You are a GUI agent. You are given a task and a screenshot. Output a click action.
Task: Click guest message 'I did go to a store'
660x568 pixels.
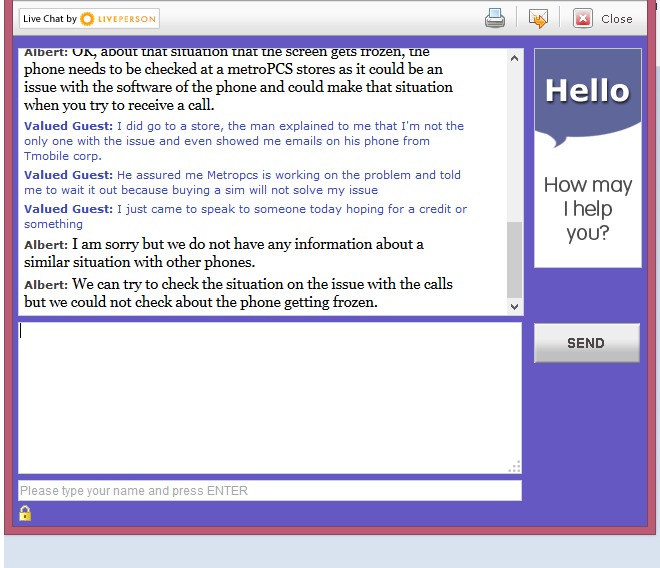tap(244, 141)
